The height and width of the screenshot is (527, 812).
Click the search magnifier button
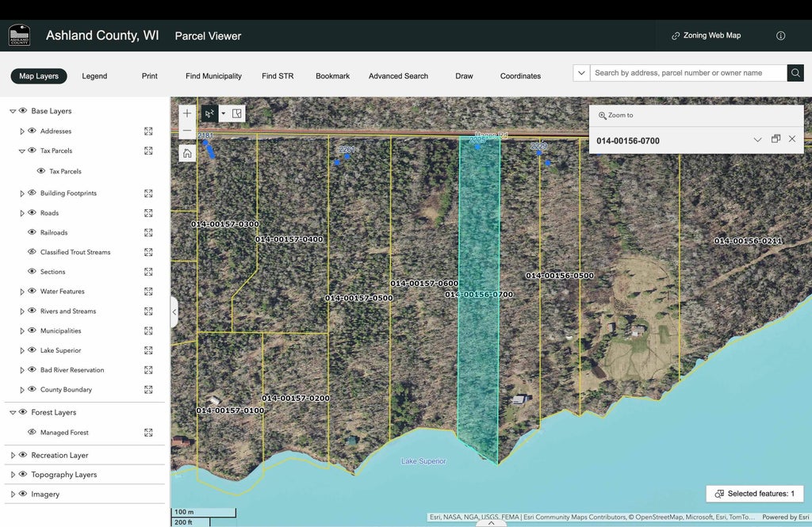pyautogui.click(x=795, y=73)
